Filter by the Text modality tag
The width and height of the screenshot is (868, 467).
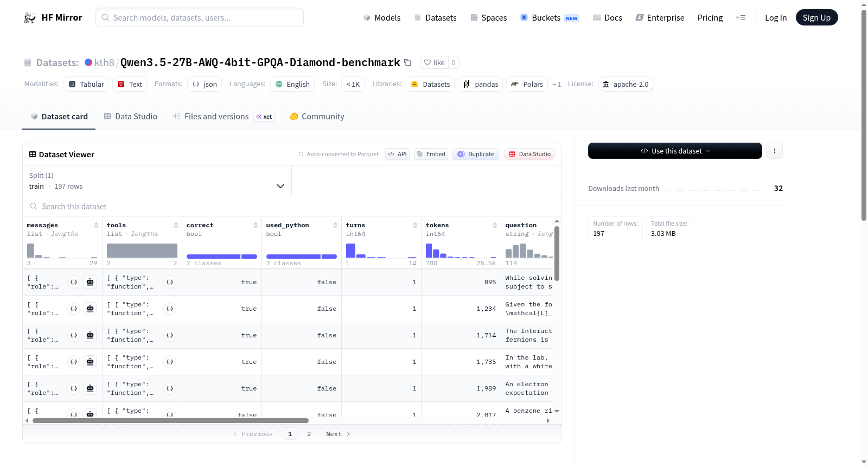pos(130,84)
